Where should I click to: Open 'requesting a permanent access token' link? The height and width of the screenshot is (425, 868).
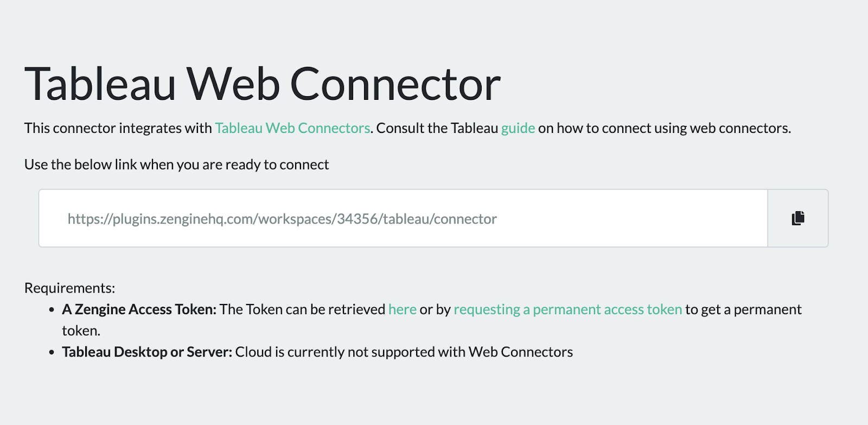coord(567,309)
